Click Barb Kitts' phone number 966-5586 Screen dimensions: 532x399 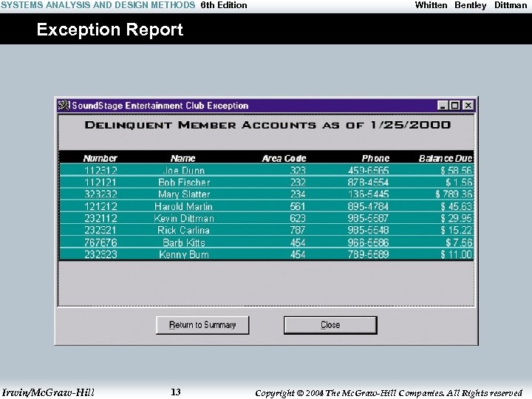pyautogui.click(x=368, y=242)
